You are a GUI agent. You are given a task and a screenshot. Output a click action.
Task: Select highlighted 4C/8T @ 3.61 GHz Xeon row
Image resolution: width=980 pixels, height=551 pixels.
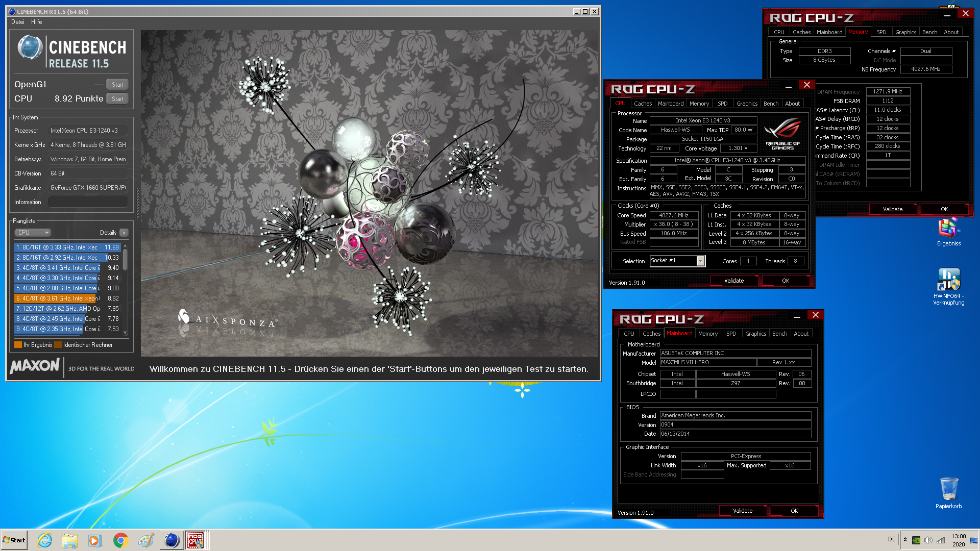[67, 298]
